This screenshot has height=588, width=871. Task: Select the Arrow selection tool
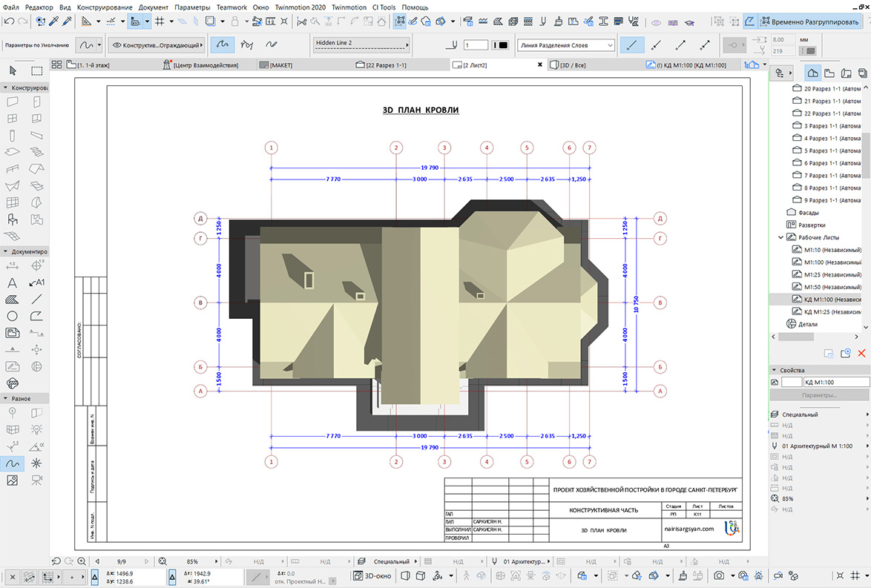(x=12, y=70)
